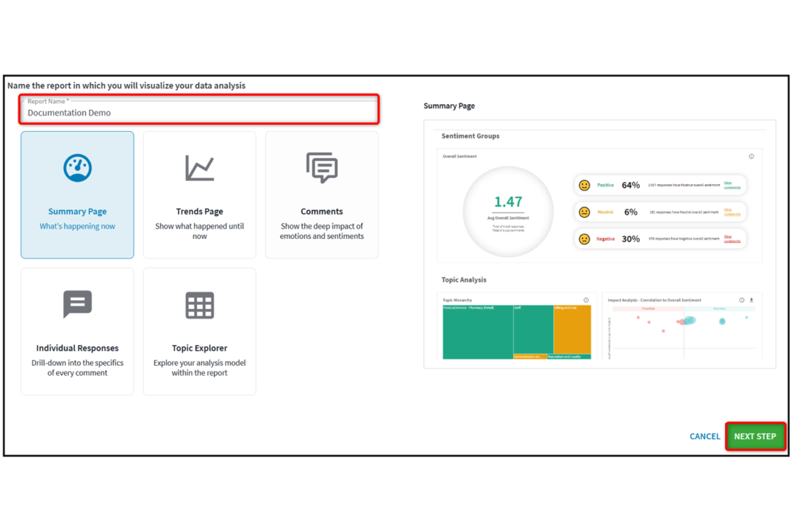Focus the Report Name input field
798x532 pixels.
pyautogui.click(x=200, y=113)
